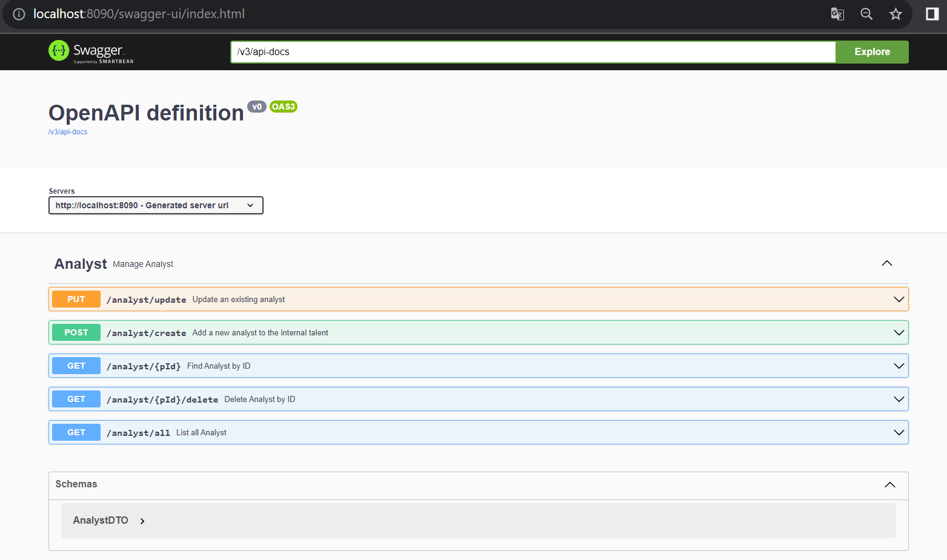Click the site information icon in address bar
This screenshot has height=560, width=947.
point(19,14)
